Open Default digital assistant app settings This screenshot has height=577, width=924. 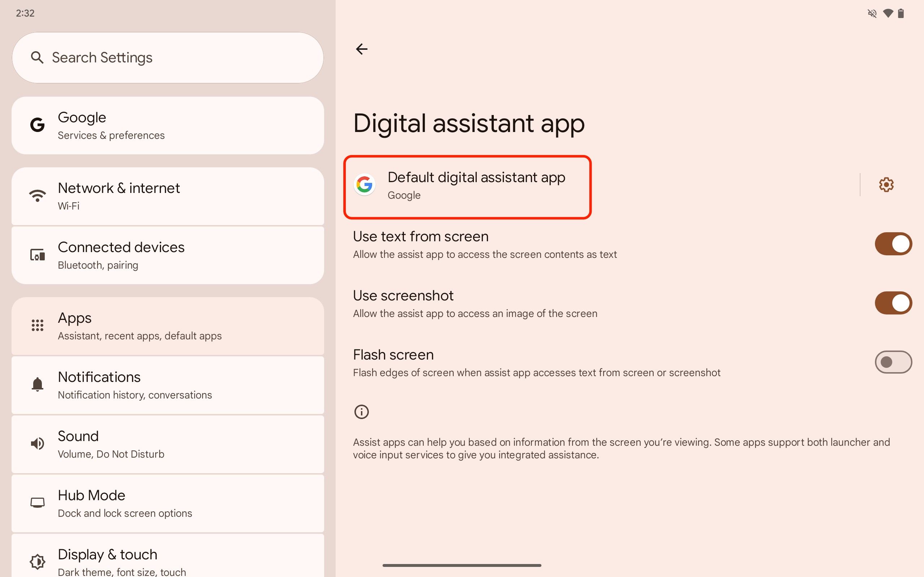(467, 185)
